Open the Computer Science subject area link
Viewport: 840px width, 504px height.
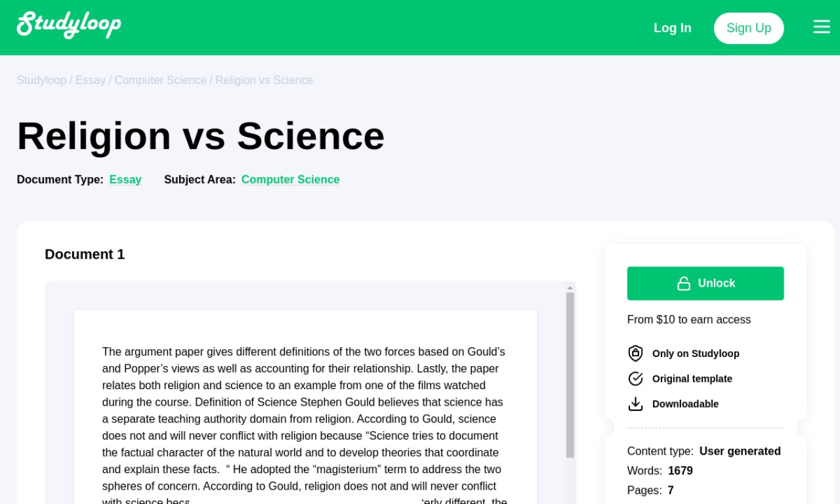point(291,180)
